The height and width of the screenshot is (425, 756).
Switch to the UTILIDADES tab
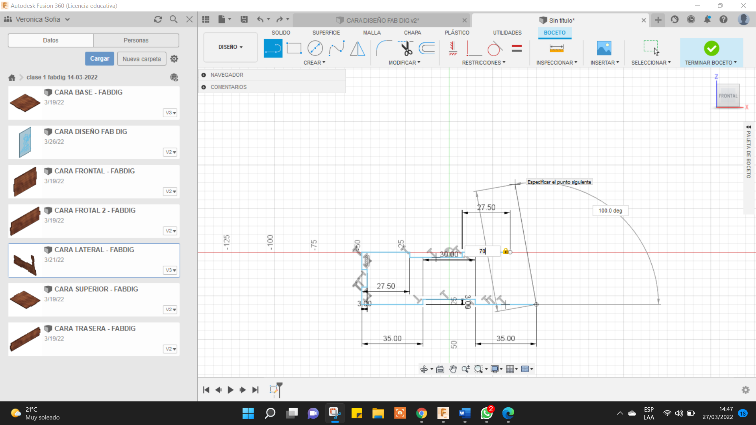coord(507,33)
